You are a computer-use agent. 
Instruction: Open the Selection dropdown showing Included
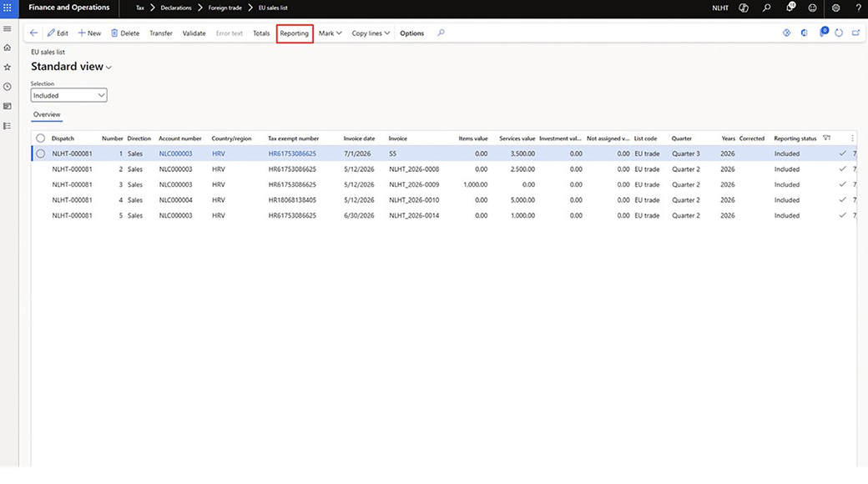68,95
